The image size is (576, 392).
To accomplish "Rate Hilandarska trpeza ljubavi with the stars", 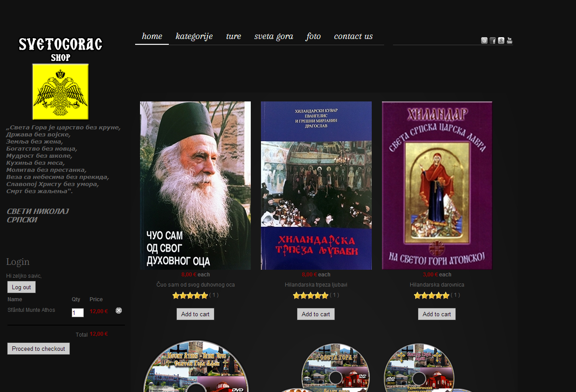I will click(311, 295).
